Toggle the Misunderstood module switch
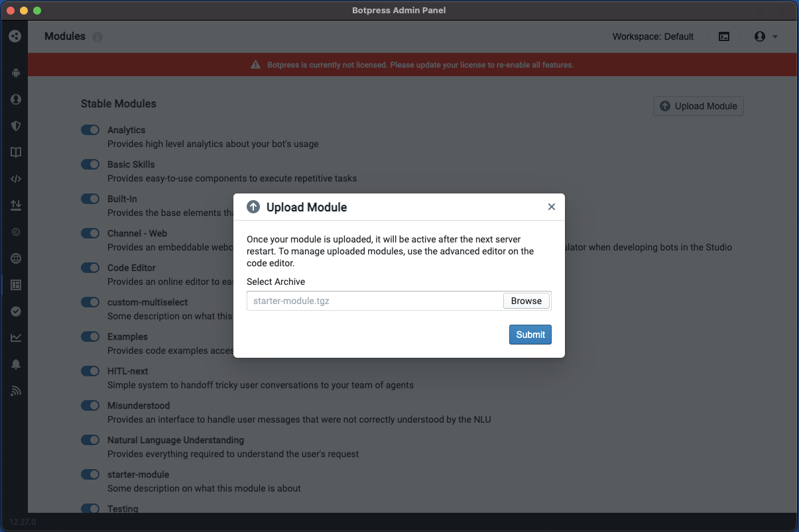Viewport: 799px width, 532px height. pyautogui.click(x=90, y=405)
